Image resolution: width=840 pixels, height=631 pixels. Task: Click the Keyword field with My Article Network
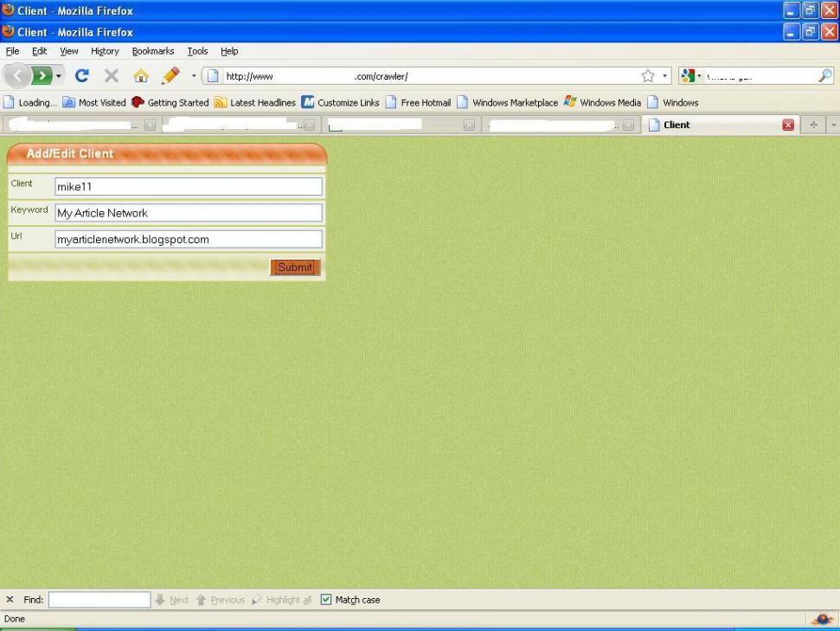(189, 213)
